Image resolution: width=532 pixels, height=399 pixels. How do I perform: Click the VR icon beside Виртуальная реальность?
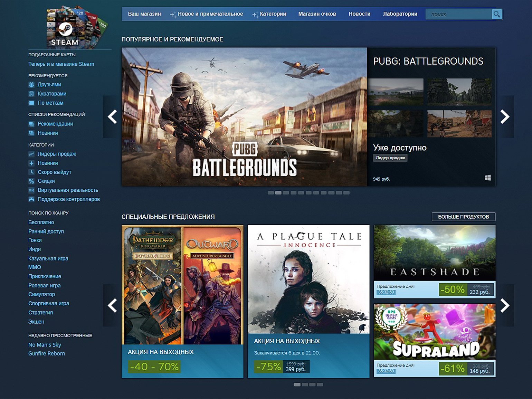31,190
